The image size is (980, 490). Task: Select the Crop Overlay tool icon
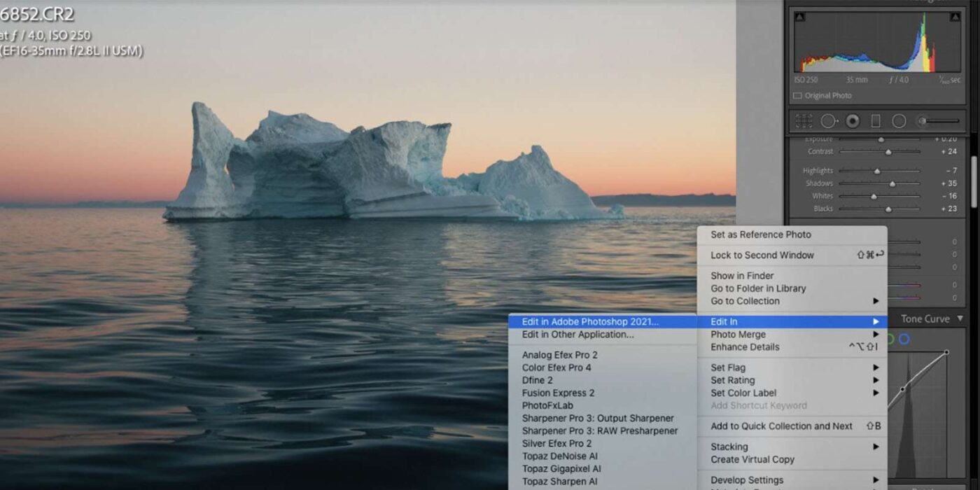[804, 121]
